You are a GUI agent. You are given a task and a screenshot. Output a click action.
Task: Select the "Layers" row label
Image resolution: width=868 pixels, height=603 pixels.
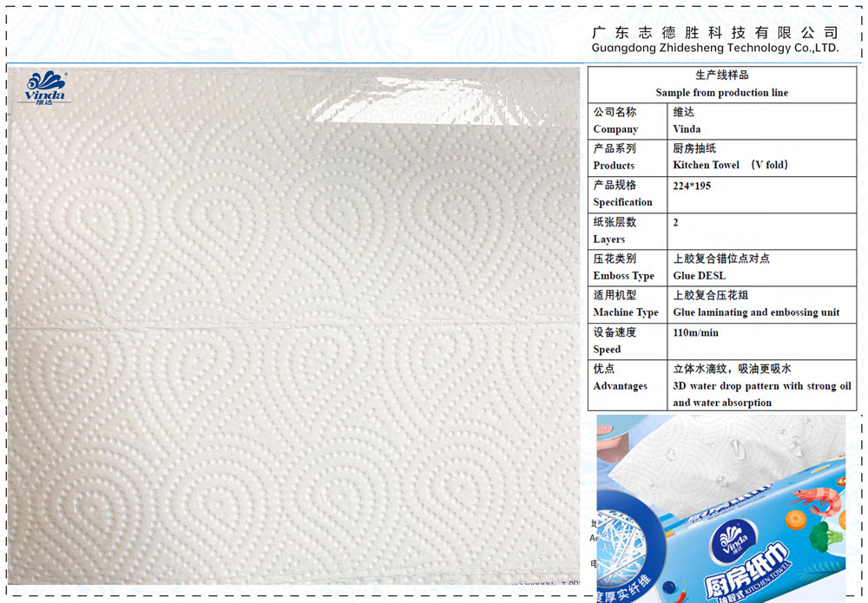click(609, 239)
